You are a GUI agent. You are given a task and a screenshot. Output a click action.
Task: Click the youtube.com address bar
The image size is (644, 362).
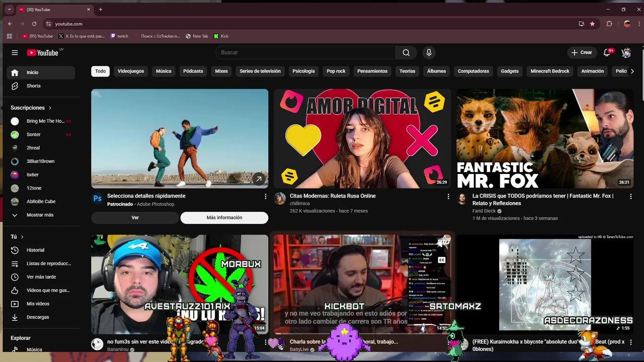click(312, 24)
